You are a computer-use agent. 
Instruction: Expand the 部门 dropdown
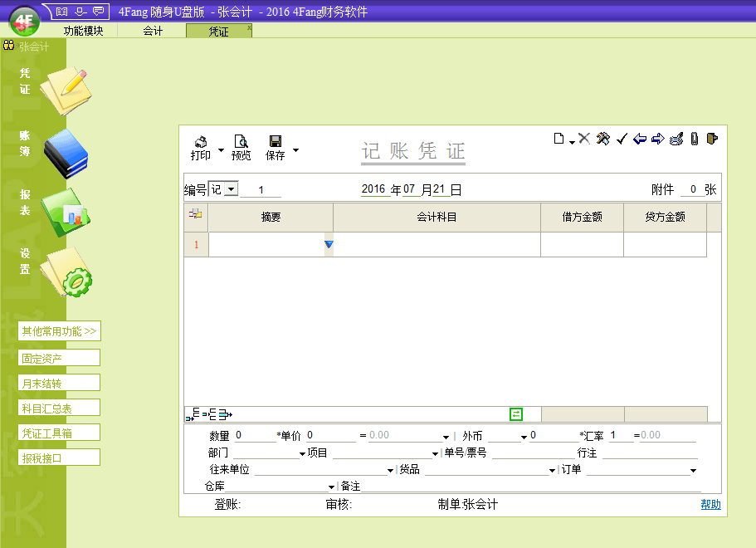coord(302,454)
